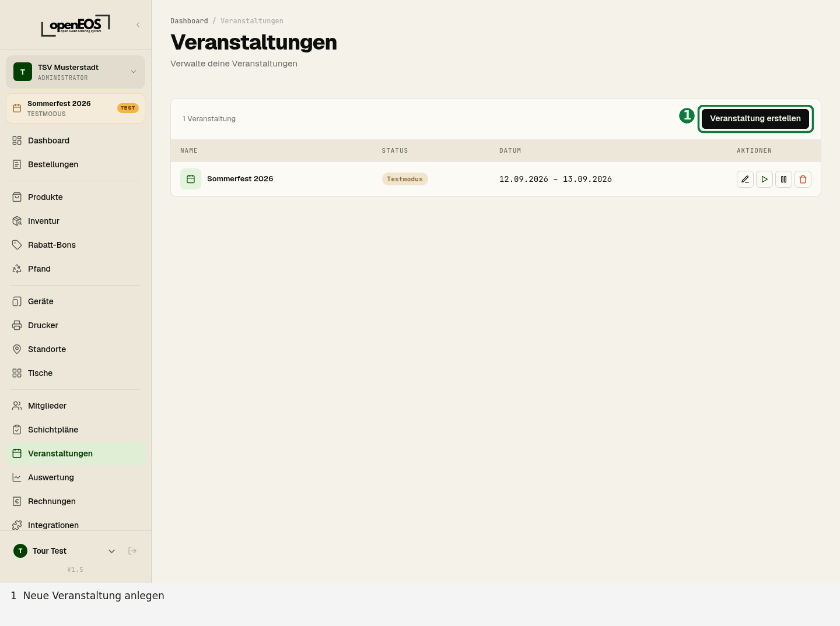Open Drucker in the sidebar
The height and width of the screenshot is (626, 840).
75,325
